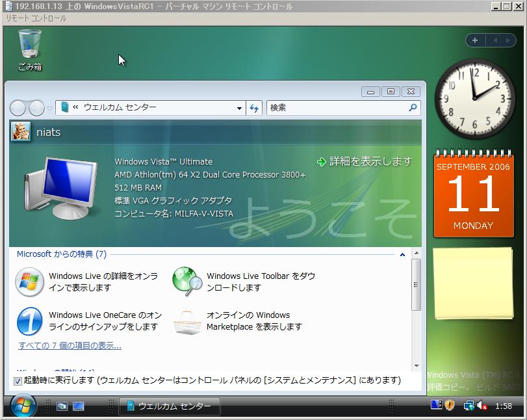Click the Windows Sidebar tray icon
This screenshot has height=420, width=527.
[436, 404]
